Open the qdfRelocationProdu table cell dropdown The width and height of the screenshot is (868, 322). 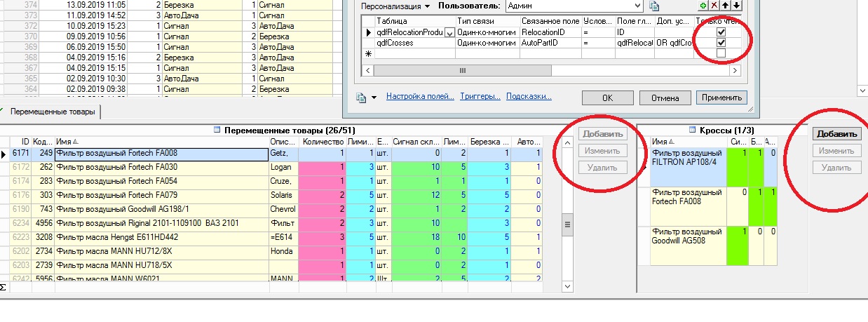tap(449, 32)
